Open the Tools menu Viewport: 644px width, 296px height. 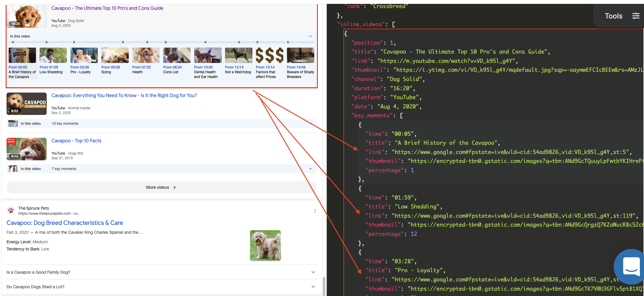pos(613,16)
